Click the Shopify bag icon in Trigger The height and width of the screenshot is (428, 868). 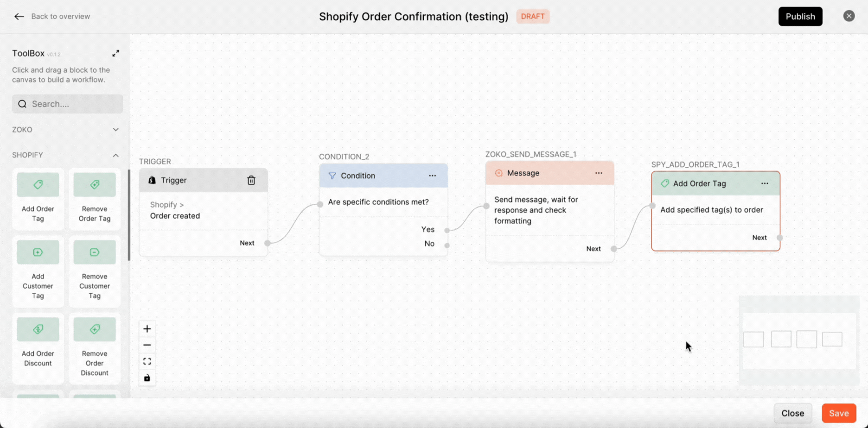click(x=152, y=180)
